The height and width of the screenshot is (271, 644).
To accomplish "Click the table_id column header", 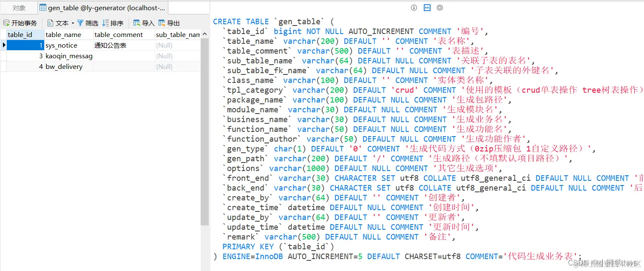I will [x=26, y=34].
